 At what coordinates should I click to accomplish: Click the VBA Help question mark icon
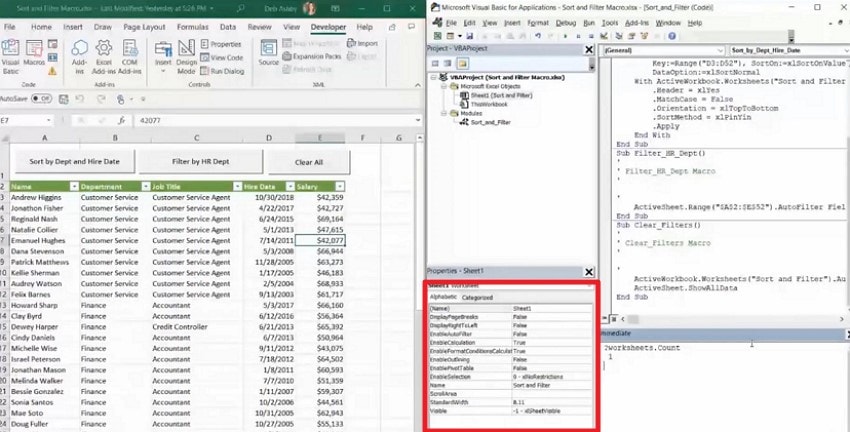click(672, 36)
